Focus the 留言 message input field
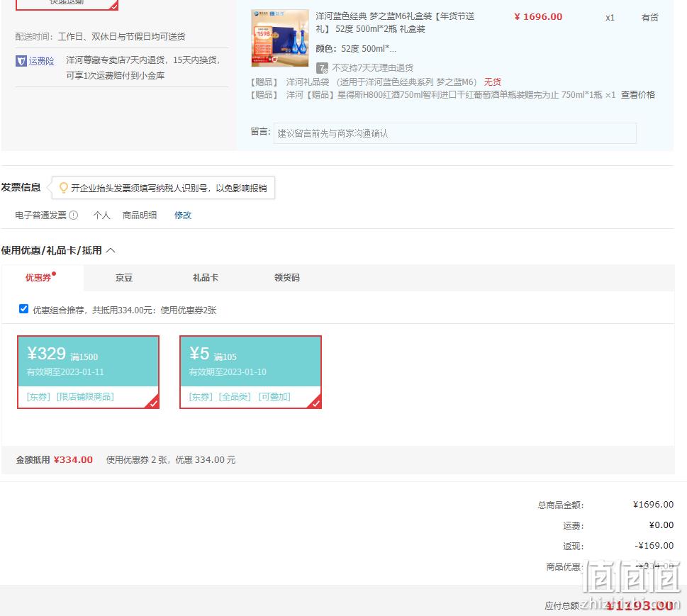The width and height of the screenshot is (687, 616). pyautogui.click(x=454, y=133)
